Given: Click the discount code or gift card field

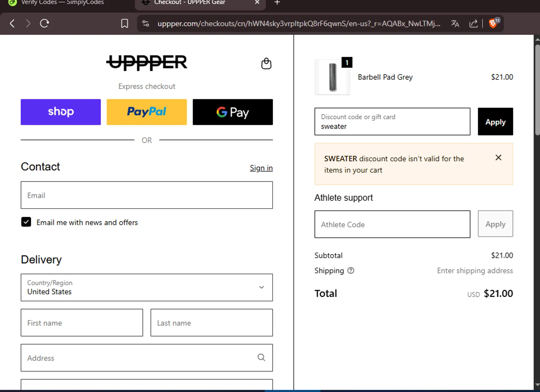Looking at the screenshot, I should click(x=392, y=122).
